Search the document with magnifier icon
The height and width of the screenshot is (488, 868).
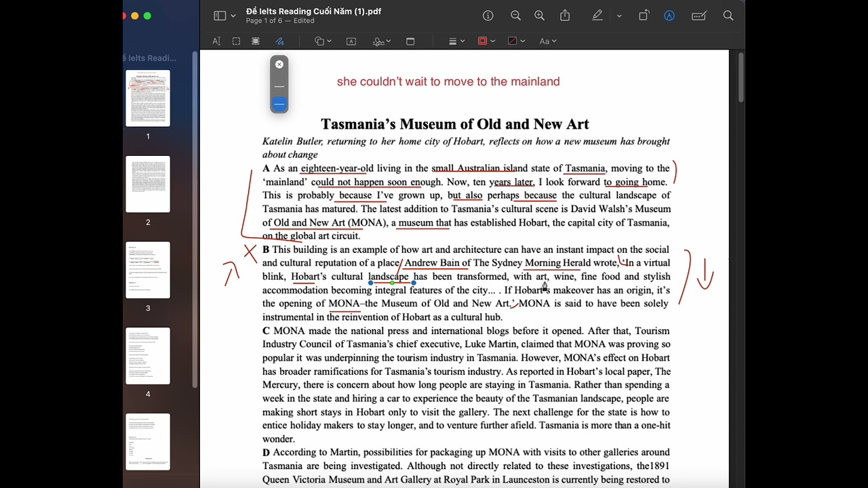click(x=728, y=16)
